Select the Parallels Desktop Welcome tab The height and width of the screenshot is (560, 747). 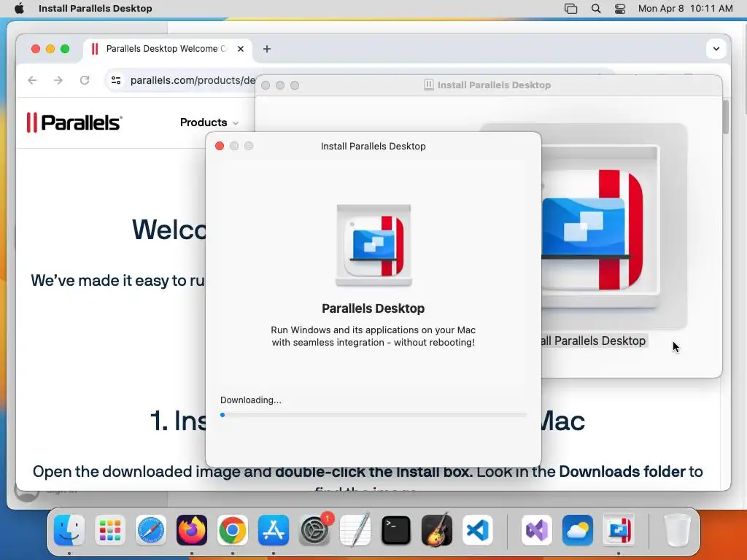(167, 49)
